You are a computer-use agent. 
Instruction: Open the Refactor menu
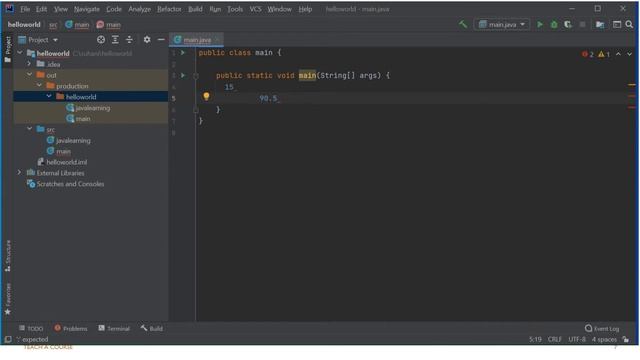pyautogui.click(x=169, y=9)
